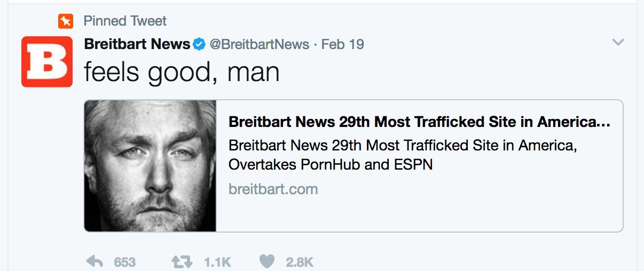Click the 'Overtakes PornHub and ESPN' text line
Image resolution: width=644 pixels, height=271 pixels.
pyautogui.click(x=331, y=164)
